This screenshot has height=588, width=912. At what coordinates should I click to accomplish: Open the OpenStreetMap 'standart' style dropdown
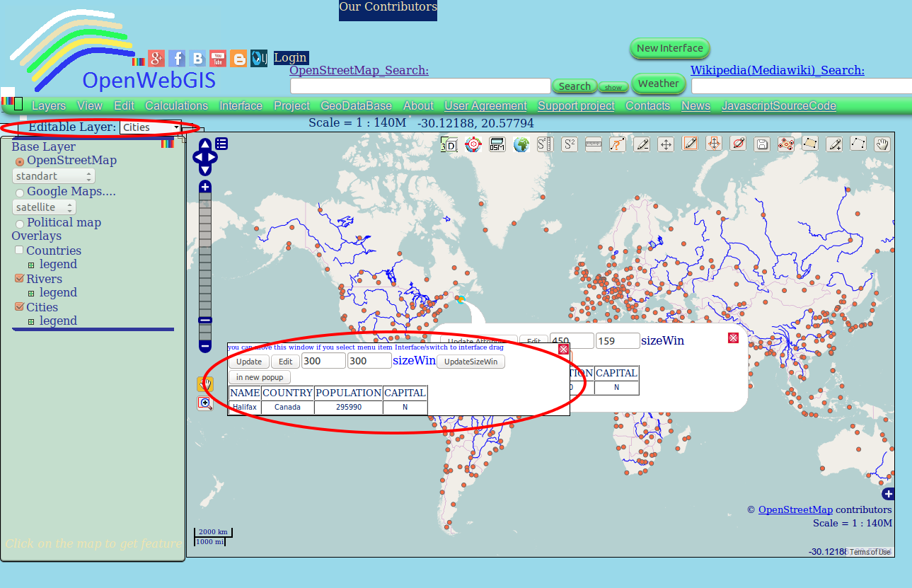pos(54,176)
